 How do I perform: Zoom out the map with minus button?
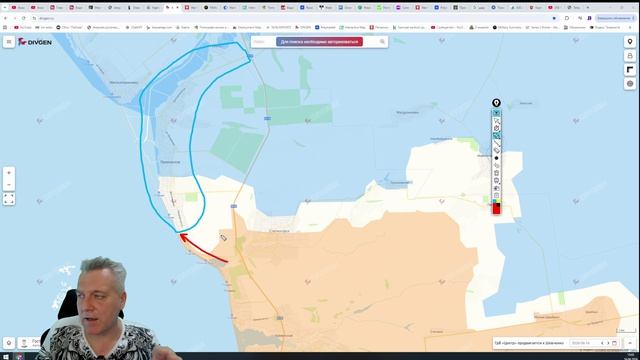coord(9,184)
